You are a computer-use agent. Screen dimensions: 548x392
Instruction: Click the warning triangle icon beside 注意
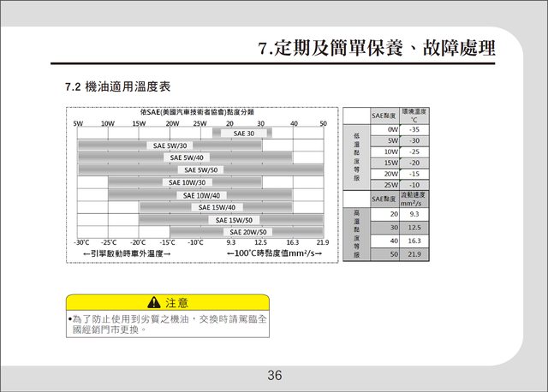(x=155, y=302)
